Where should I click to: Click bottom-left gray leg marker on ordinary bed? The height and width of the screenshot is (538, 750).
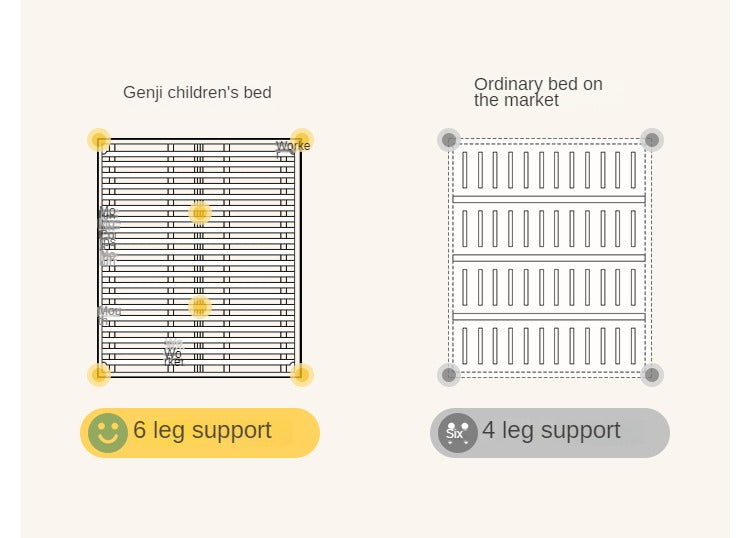pyautogui.click(x=449, y=375)
